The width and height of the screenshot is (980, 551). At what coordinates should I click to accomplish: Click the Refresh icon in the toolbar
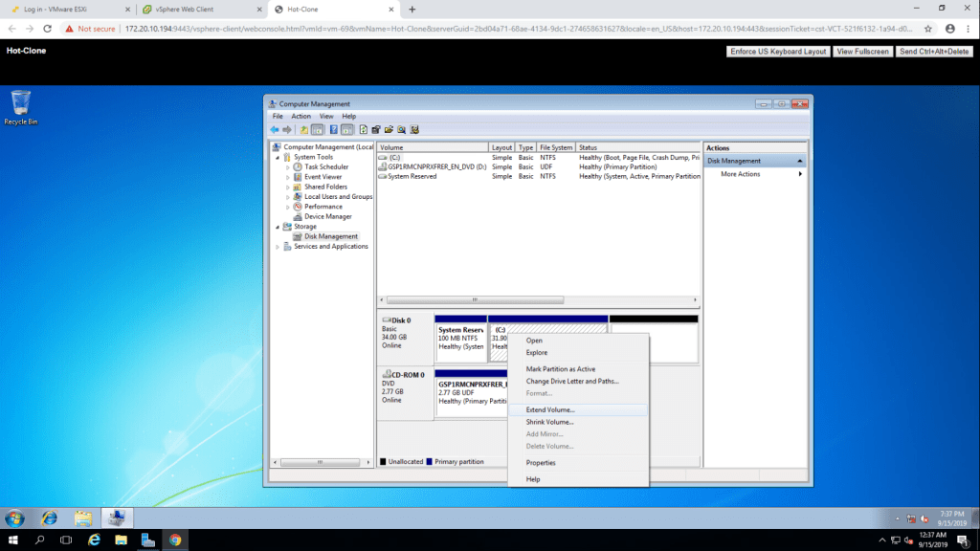pyautogui.click(x=363, y=129)
